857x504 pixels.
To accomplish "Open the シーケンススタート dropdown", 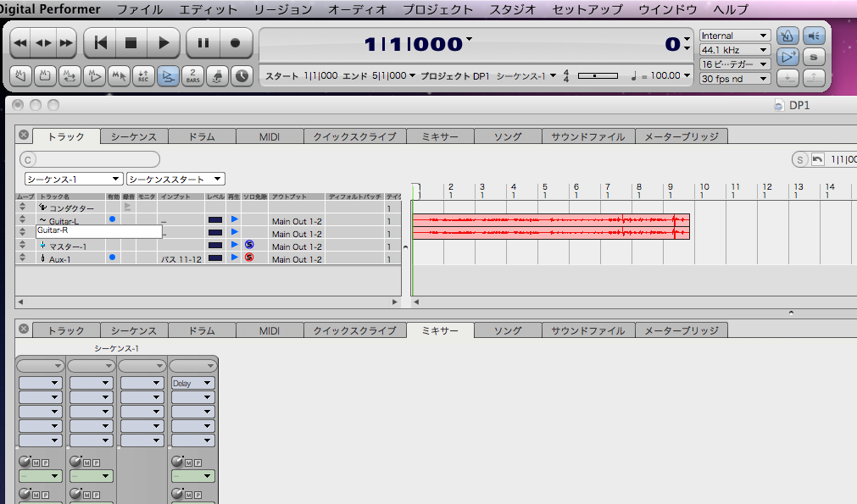I will [175, 179].
